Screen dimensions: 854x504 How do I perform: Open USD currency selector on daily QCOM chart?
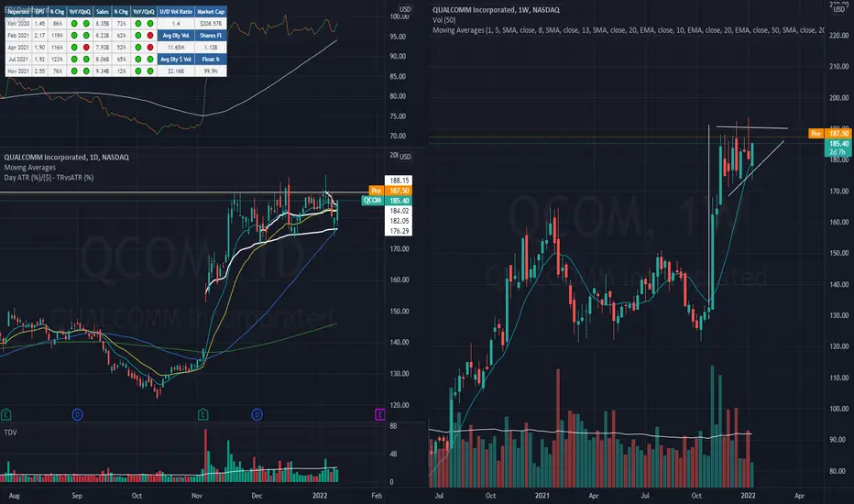(405, 157)
